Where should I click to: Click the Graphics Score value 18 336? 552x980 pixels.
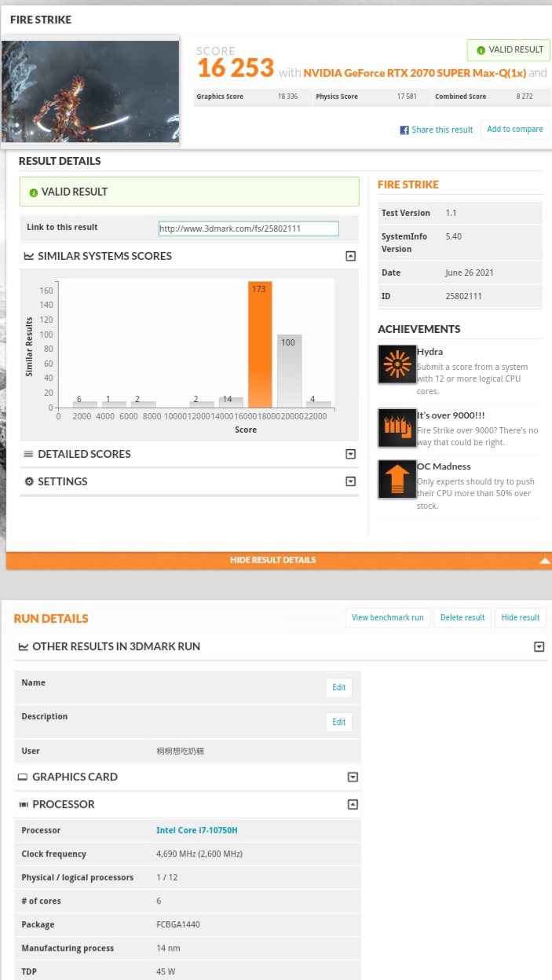(x=287, y=97)
